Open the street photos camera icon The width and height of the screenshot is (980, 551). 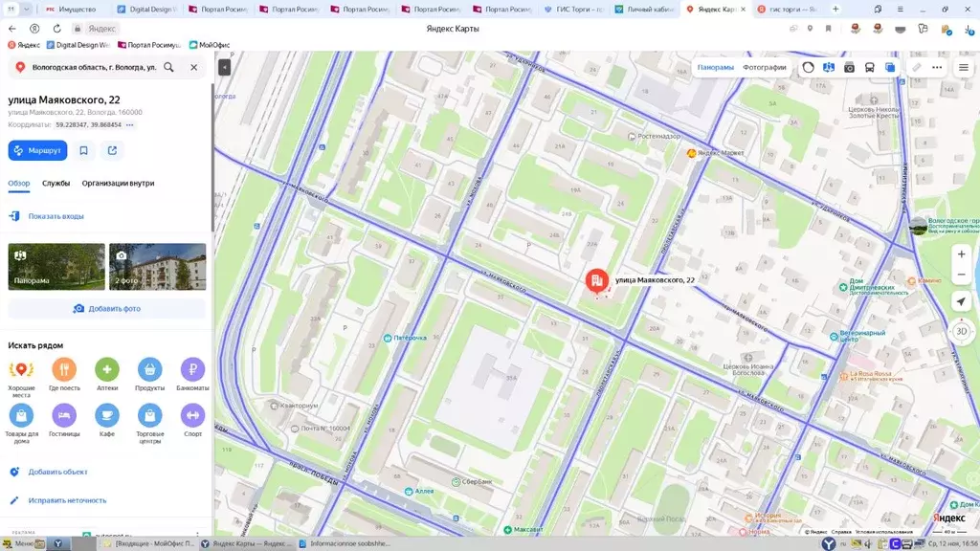pos(850,68)
